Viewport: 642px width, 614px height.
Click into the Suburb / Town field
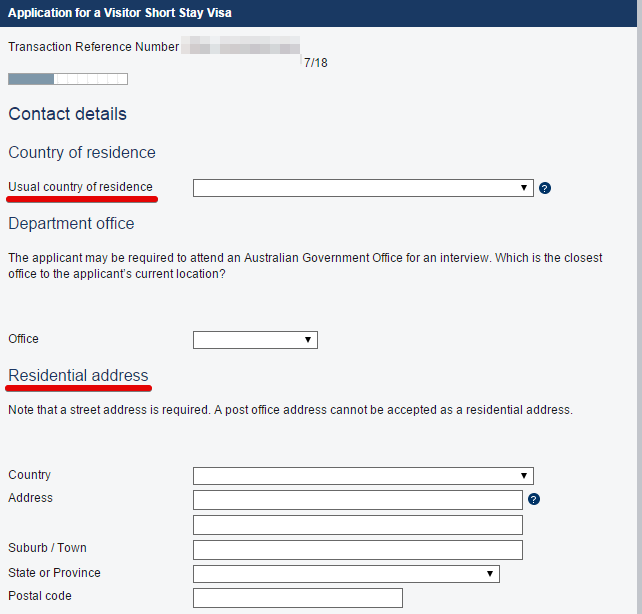[x=357, y=550]
